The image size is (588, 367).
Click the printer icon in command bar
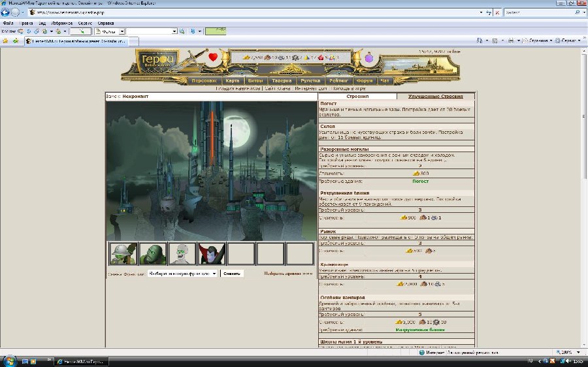(511, 40)
